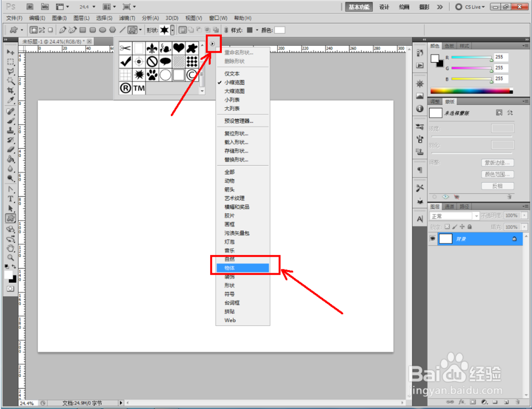
Task: Select the Rectangular Marquee tool
Action: tap(11, 61)
